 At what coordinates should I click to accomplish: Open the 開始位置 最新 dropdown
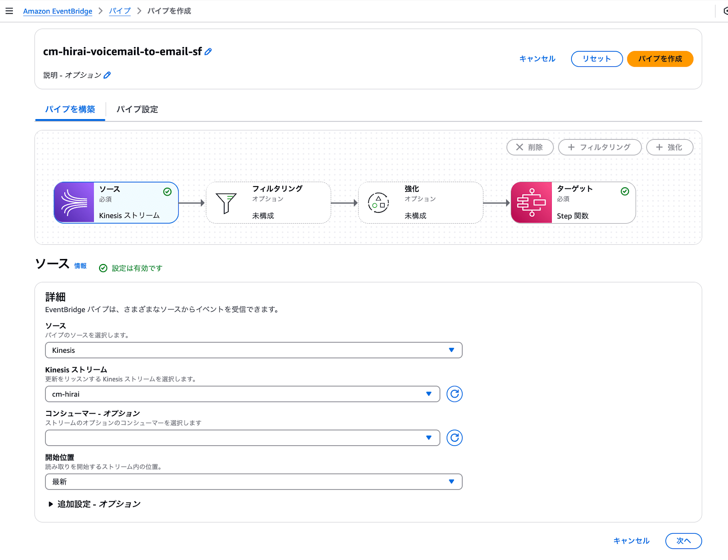[254, 482]
